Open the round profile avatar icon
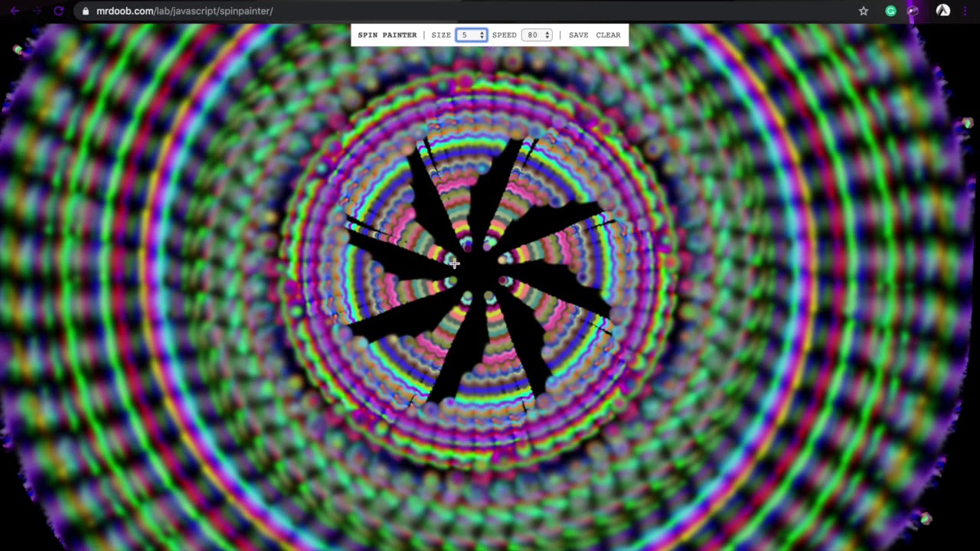Viewport: 980px width, 551px height. pos(943,11)
